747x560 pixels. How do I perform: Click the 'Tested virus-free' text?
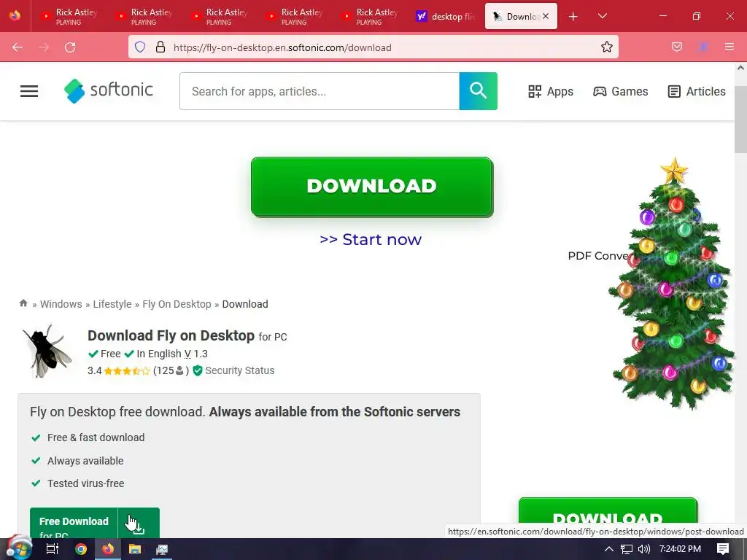click(86, 483)
